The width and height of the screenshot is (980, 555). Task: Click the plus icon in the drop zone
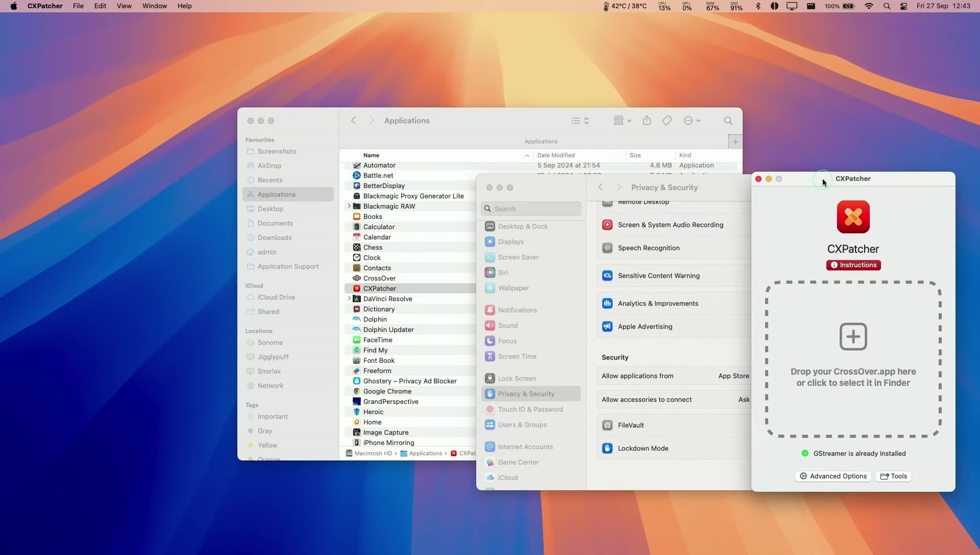pyautogui.click(x=853, y=336)
